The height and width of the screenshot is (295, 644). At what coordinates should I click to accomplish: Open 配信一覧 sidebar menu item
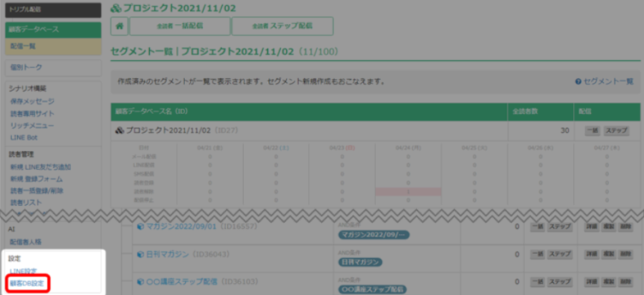coord(53,47)
